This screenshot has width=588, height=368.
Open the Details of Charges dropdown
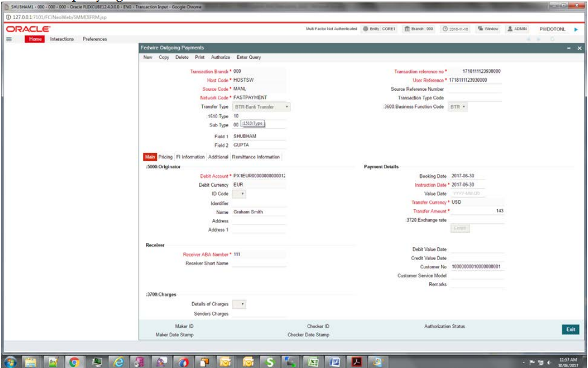239,304
